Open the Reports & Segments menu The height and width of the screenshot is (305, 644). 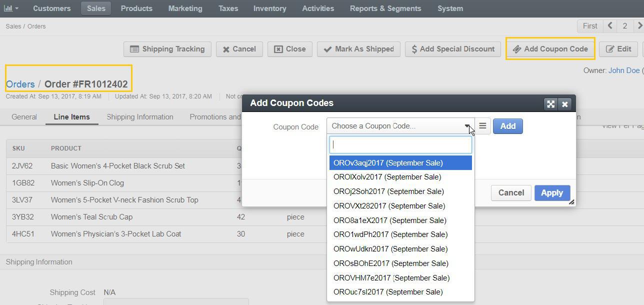pyautogui.click(x=385, y=8)
